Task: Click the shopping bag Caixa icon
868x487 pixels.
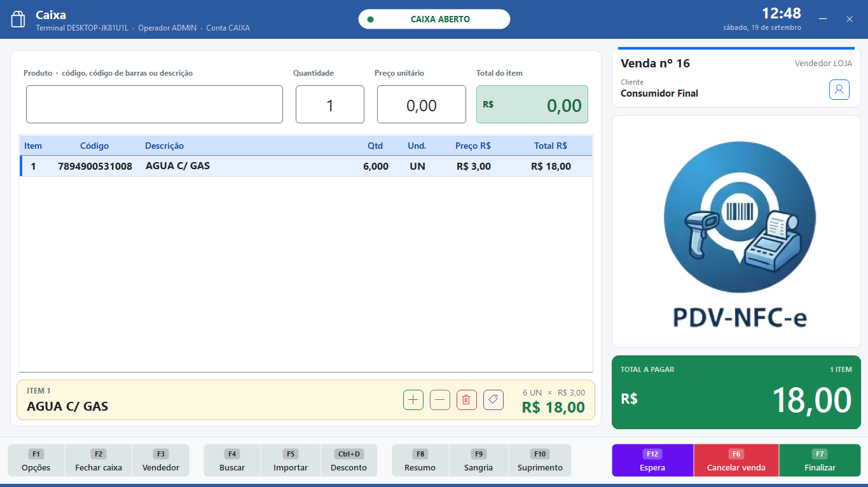Action: [18, 19]
